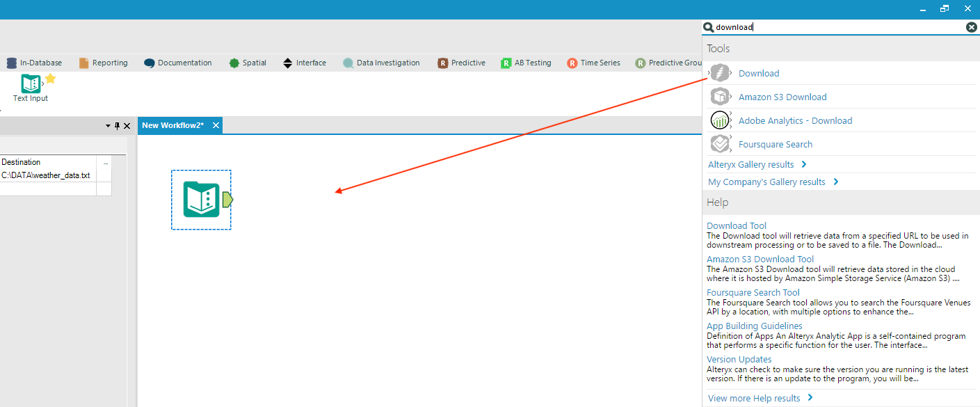This screenshot has height=407, width=980.
Task: Select the Download tool icon in search results
Action: [x=720, y=73]
